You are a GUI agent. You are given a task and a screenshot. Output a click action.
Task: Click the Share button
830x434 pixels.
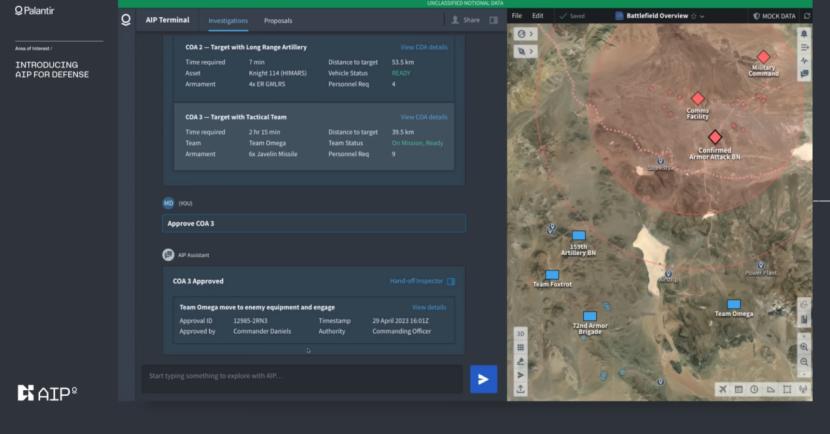pyautogui.click(x=466, y=20)
